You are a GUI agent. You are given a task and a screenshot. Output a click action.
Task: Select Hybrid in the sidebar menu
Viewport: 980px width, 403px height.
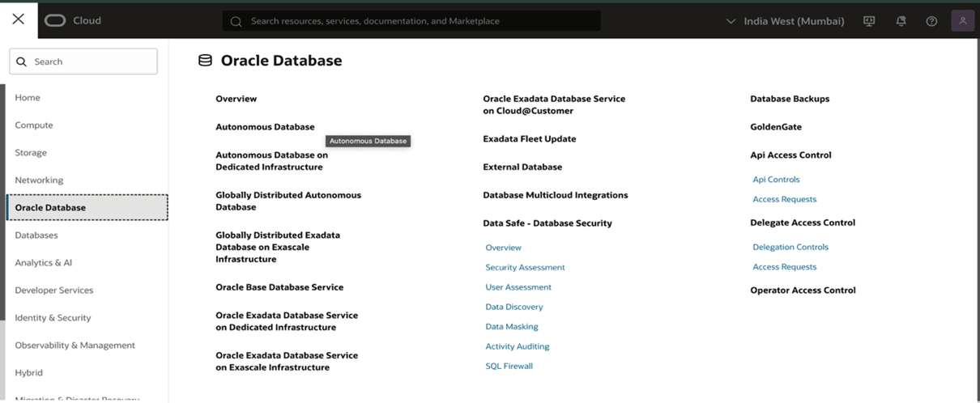(29, 372)
